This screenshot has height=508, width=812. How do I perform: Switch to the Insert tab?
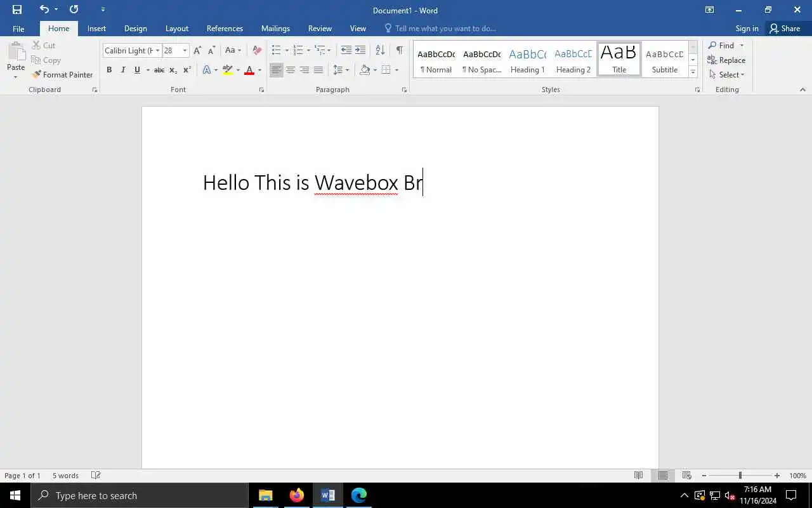coord(96,29)
